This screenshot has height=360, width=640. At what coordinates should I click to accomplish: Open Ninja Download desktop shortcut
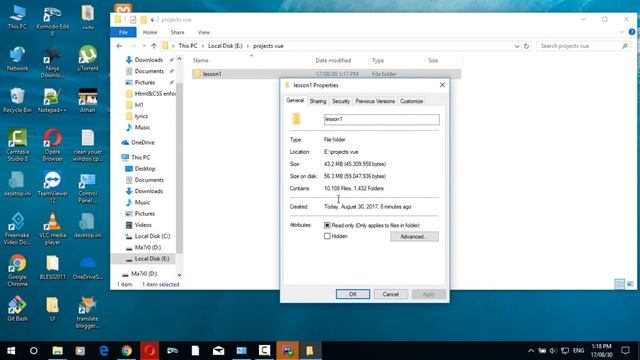tap(52, 62)
